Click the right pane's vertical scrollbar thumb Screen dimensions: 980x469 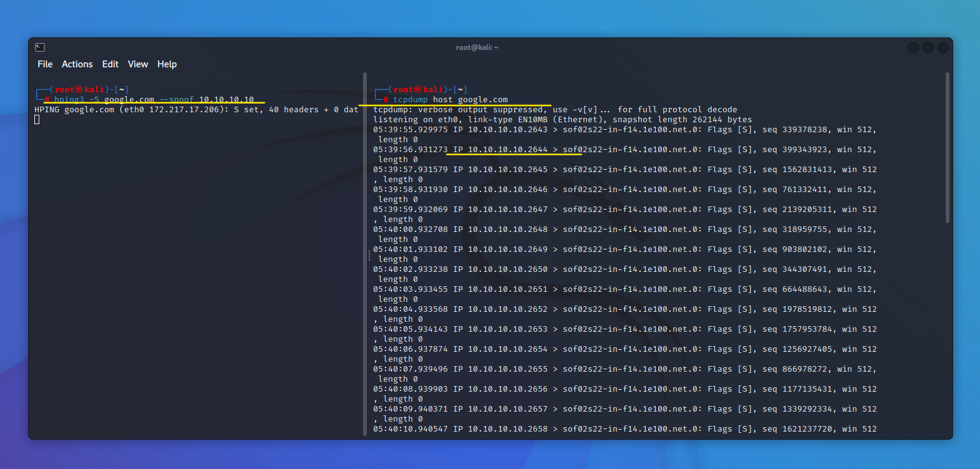[x=948, y=148]
